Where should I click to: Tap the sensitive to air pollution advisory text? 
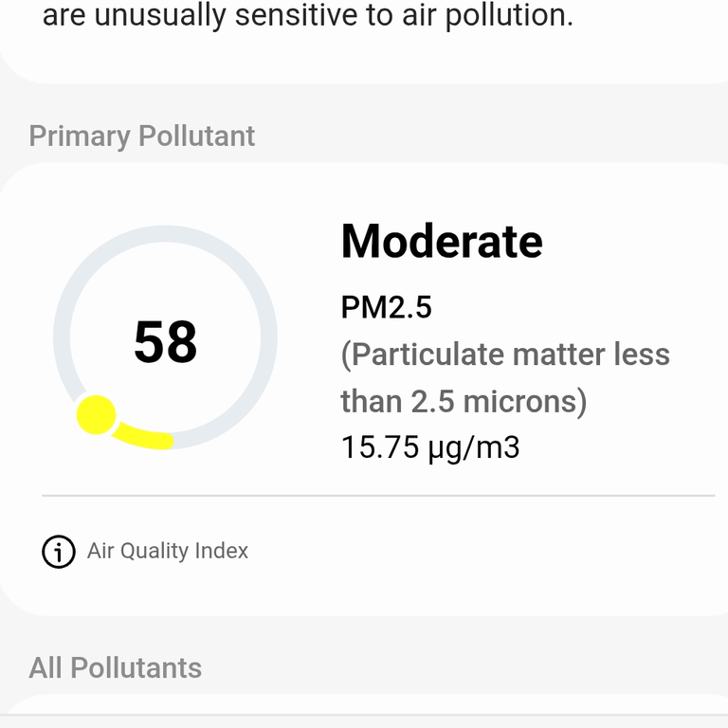pos(308,16)
